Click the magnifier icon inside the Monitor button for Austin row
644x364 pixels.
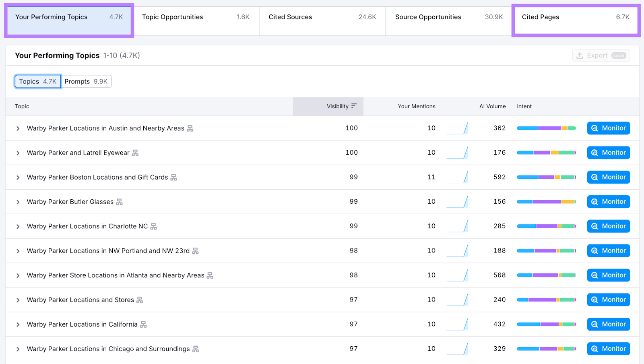(595, 128)
